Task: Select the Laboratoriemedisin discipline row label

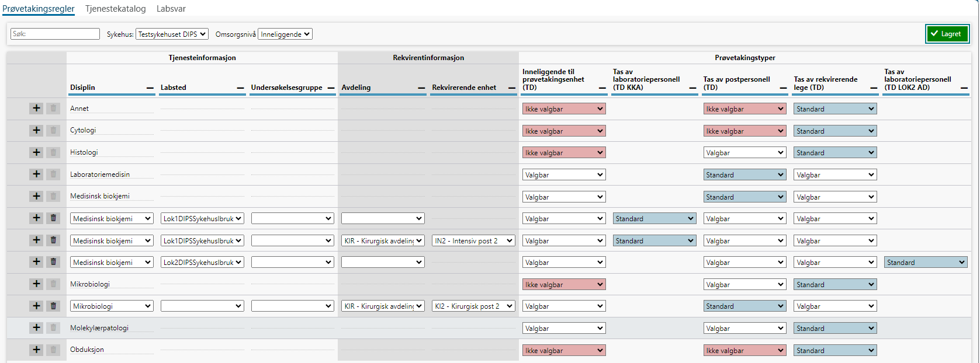Action: click(x=100, y=174)
